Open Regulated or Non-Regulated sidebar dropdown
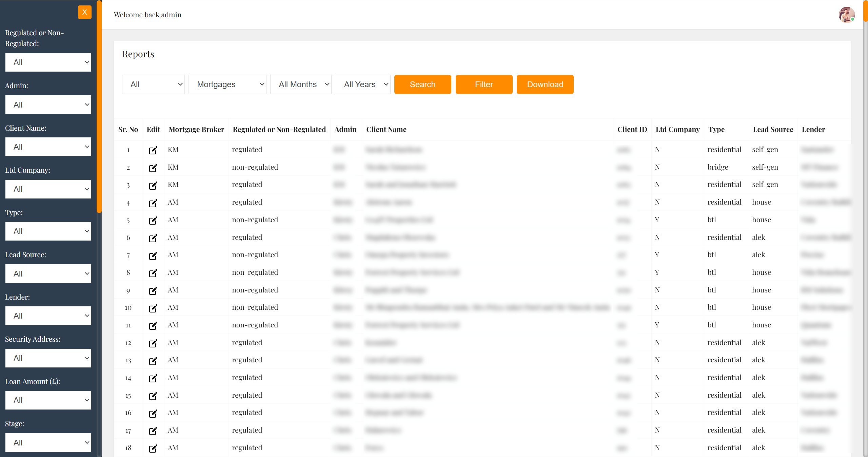This screenshot has width=868, height=457. click(x=48, y=62)
